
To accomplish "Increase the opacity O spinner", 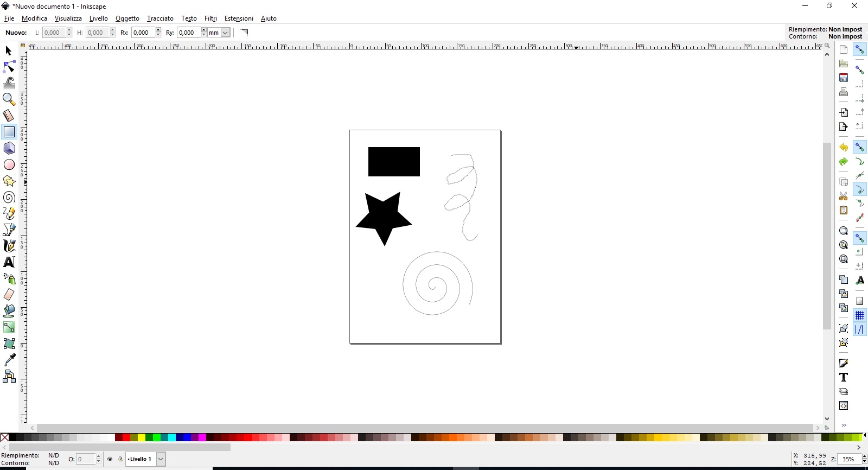I will pos(99,456).
